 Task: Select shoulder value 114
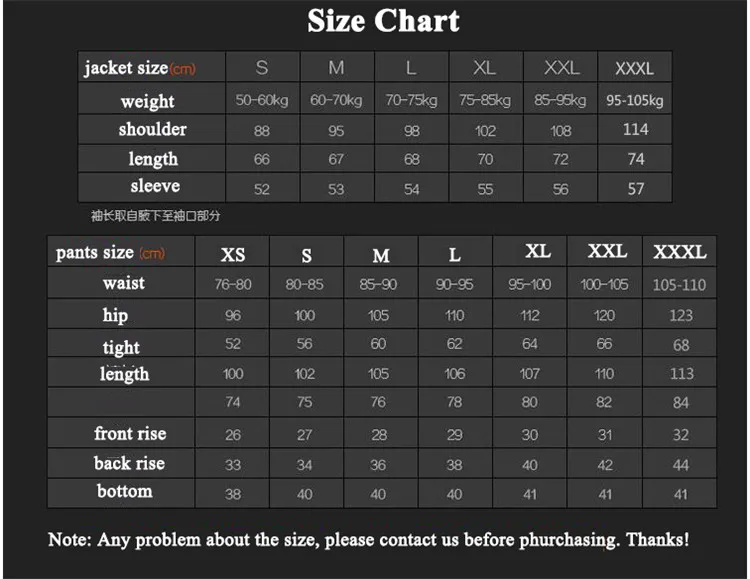point(635,129)
